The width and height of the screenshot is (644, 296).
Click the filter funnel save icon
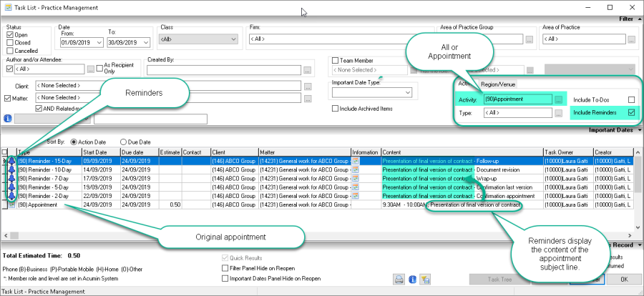(426, 280)
